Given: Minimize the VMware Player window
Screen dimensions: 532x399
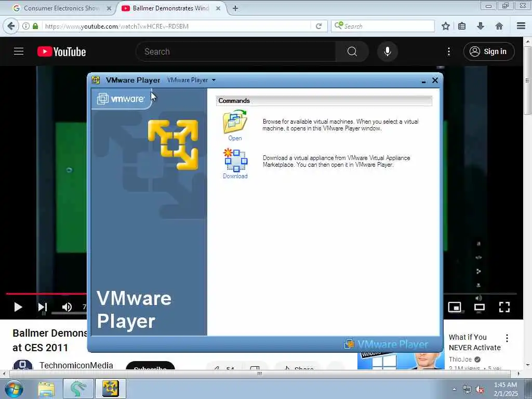Looking at the screenshot, I should pos(423,81).
